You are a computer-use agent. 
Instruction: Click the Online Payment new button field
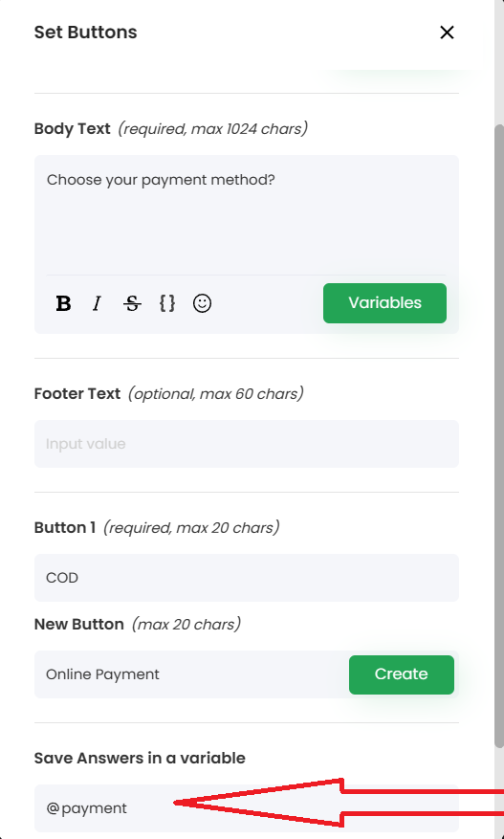pos(191,674)
